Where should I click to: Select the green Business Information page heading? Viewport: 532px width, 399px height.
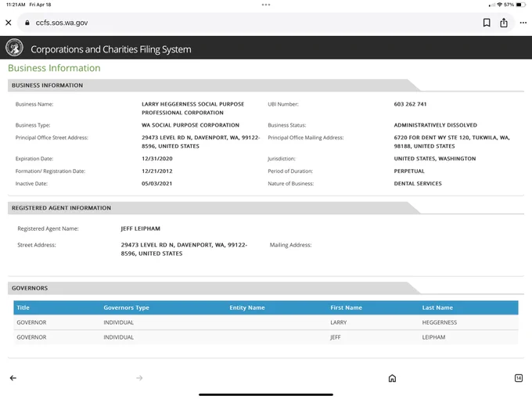tap(54, 68)
